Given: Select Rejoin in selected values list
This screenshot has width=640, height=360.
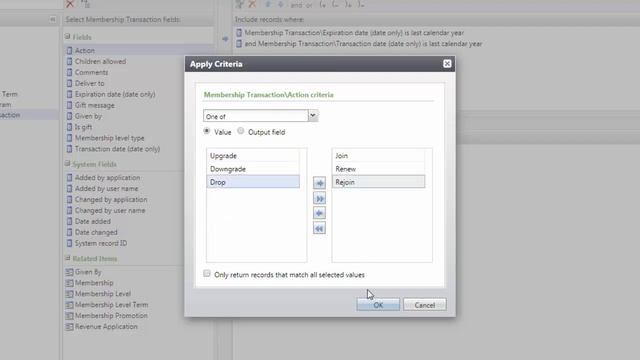Looking at the screenshot, I should [x=378, y=182].
